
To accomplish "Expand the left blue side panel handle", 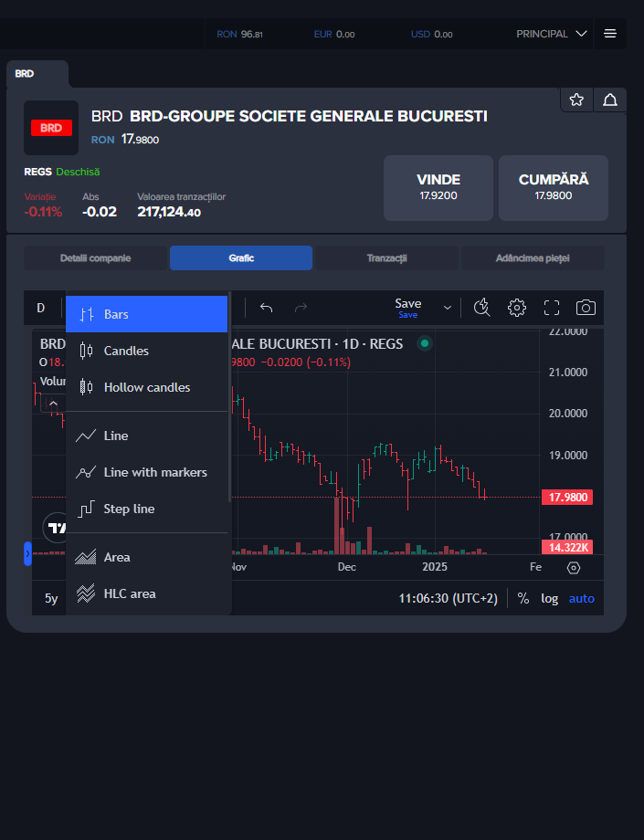I will [x=27, y=554].
